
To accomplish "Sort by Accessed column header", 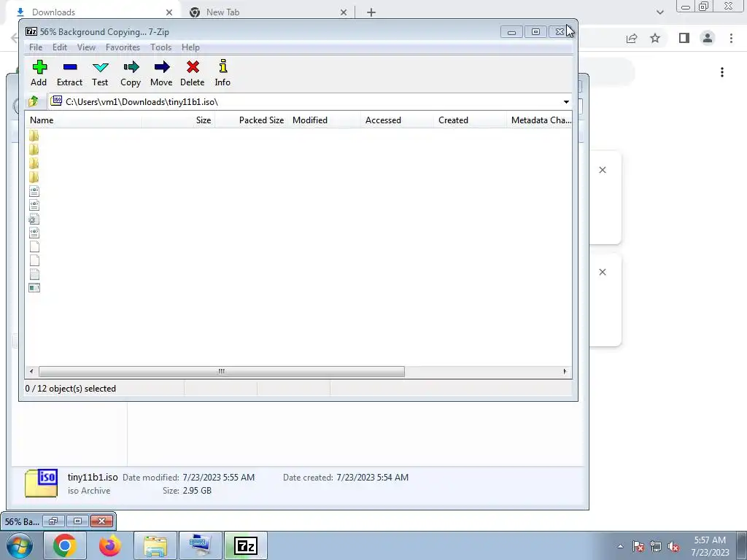I will pyautogui.click(x=398, y=120).
